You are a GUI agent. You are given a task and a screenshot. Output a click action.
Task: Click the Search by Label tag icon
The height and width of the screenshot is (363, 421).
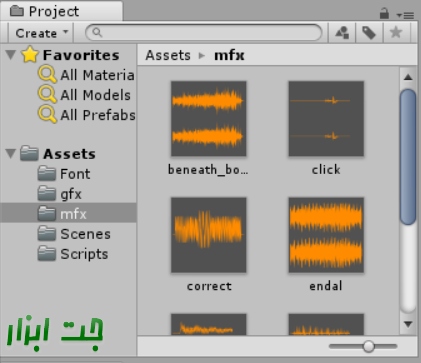point(369,33)
